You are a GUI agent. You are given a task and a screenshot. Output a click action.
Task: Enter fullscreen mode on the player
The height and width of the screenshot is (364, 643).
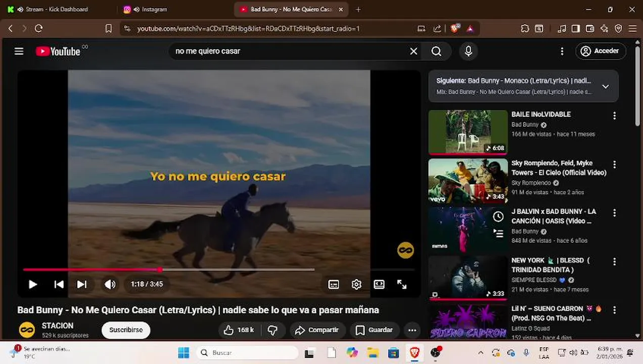click(402, 284)
